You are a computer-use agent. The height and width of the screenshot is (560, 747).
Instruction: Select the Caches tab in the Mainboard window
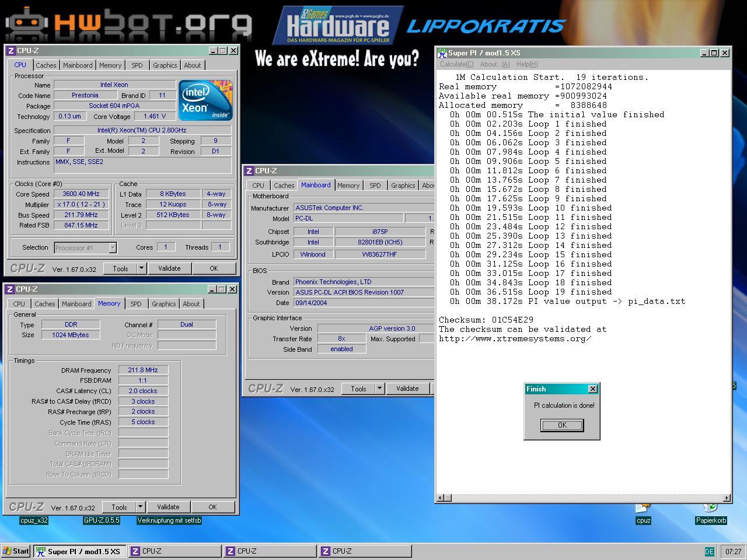pyautogui.click(x=284, y=185)
